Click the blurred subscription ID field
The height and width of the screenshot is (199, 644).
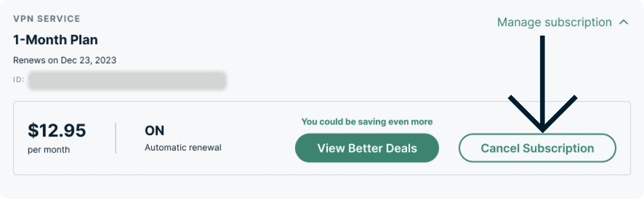click(127, 80)
